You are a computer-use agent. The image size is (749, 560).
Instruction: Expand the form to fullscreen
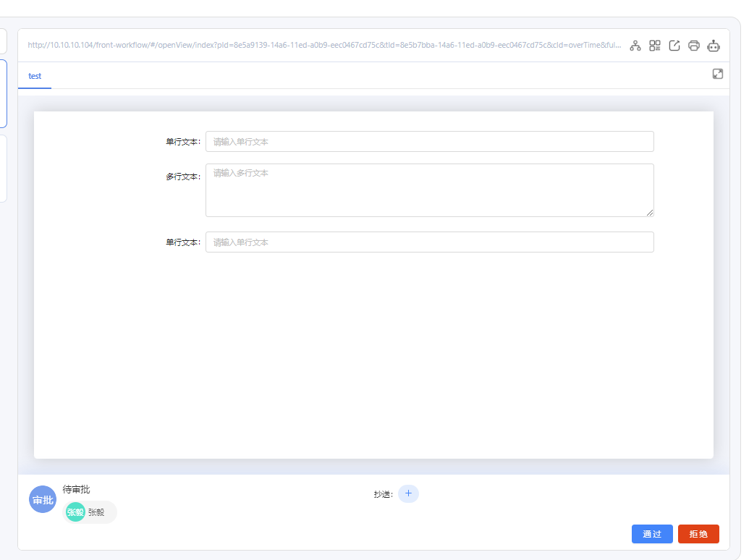[x=718, y=74]
